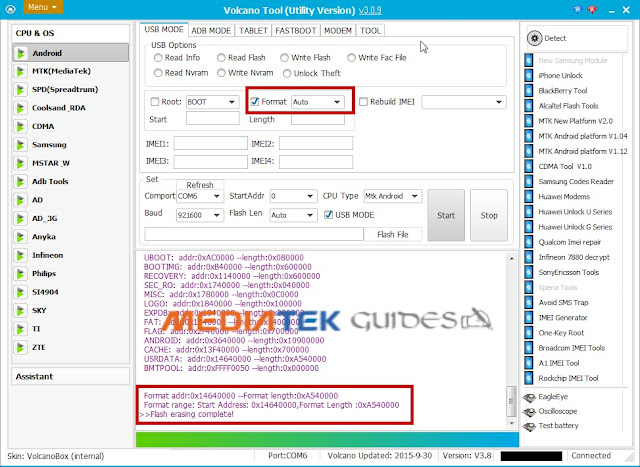Open the Huawei Modems module icon
Image resolution: width=640 pixels, height=467 pixels.
point(529,196)
